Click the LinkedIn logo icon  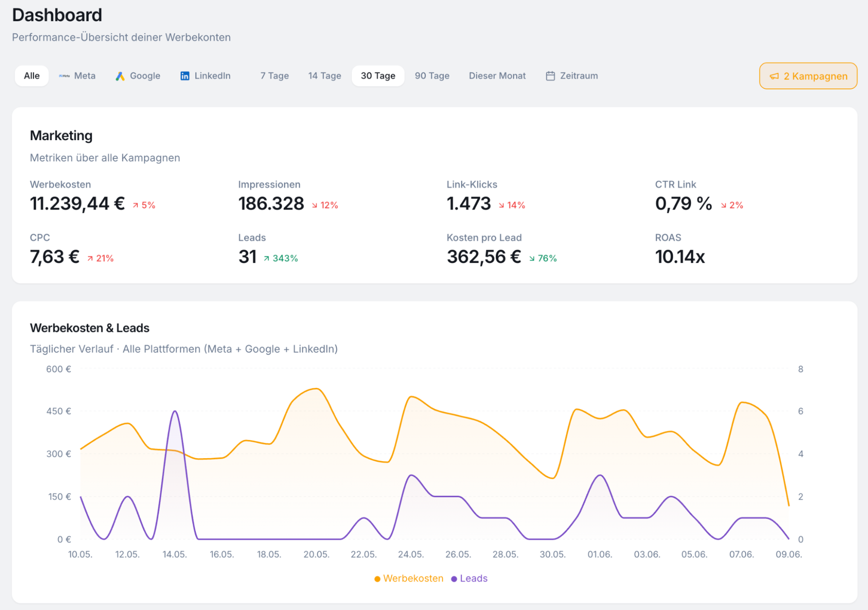tap(185, 76)
